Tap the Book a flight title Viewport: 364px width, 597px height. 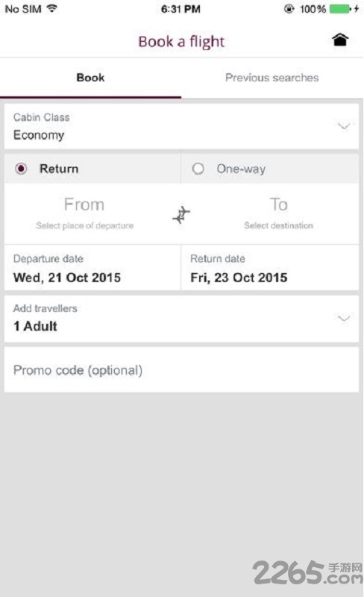(x=181, y=42)
